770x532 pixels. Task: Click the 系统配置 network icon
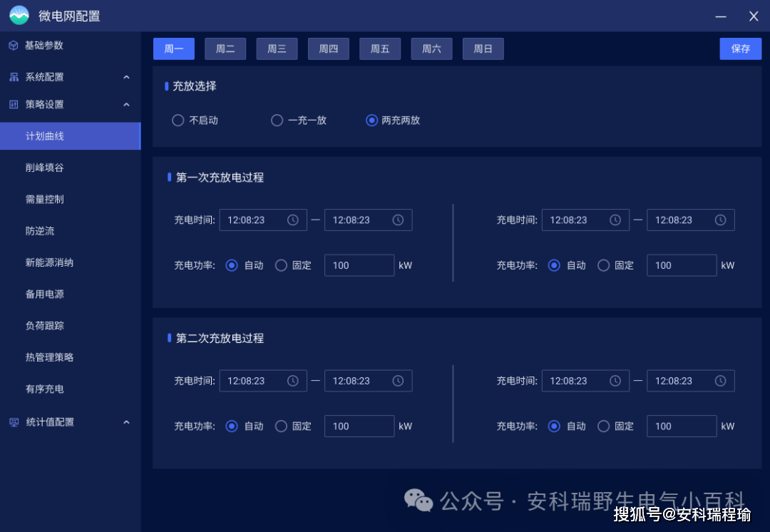(14, 77)
